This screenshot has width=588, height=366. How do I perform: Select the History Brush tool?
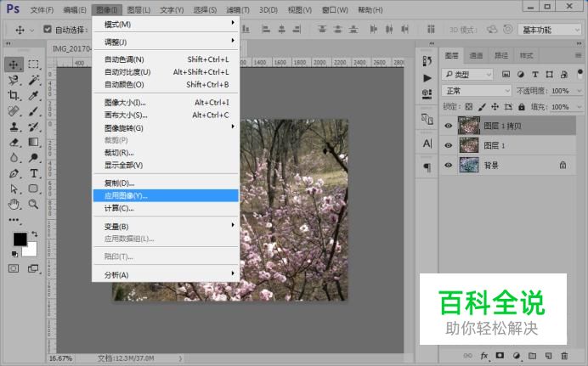click(x=33, y=127)
